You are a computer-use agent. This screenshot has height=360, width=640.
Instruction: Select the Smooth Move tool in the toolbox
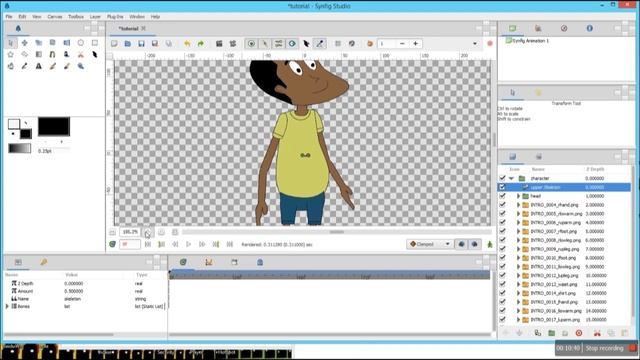pyautogui.click(x=24, y=43)
